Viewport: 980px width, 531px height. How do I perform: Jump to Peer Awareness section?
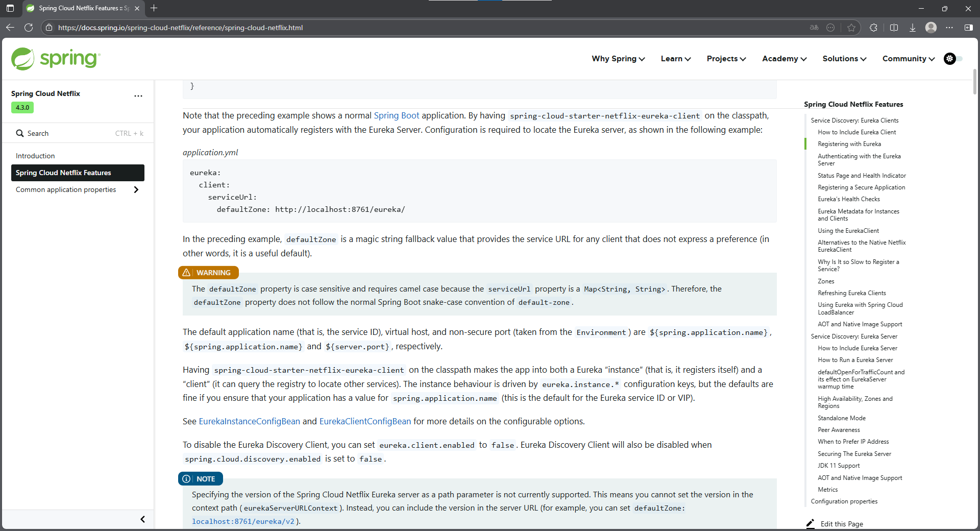tap(839, 430)
